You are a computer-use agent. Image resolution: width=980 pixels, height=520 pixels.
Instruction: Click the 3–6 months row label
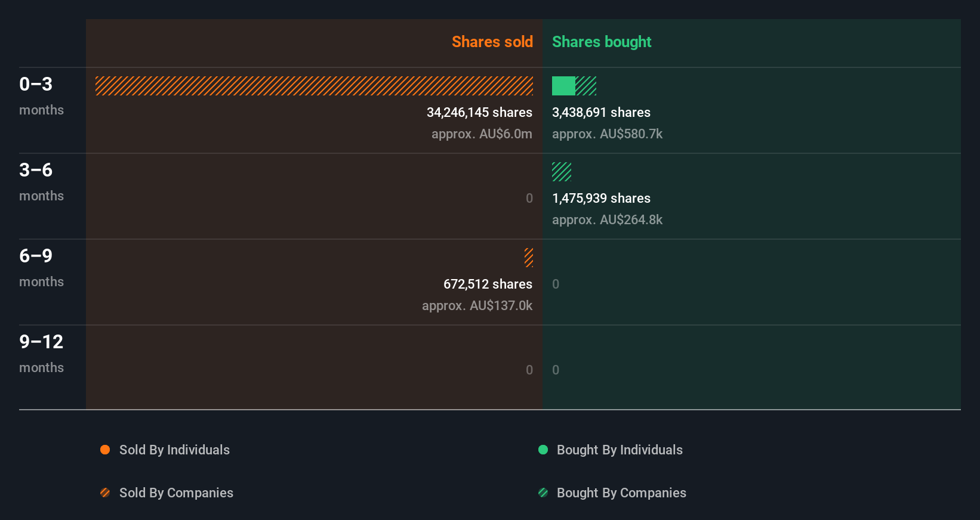(41, 181)
